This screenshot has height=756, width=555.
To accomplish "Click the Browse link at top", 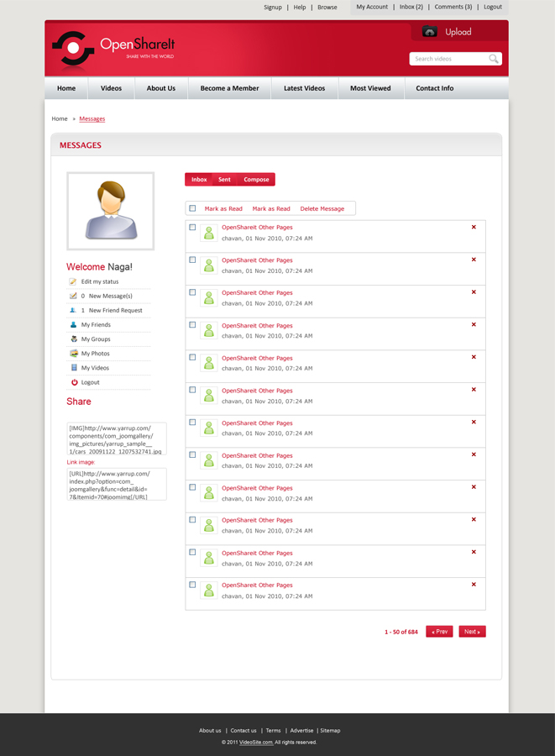I will pyautogui.click(x=327, y=8).
